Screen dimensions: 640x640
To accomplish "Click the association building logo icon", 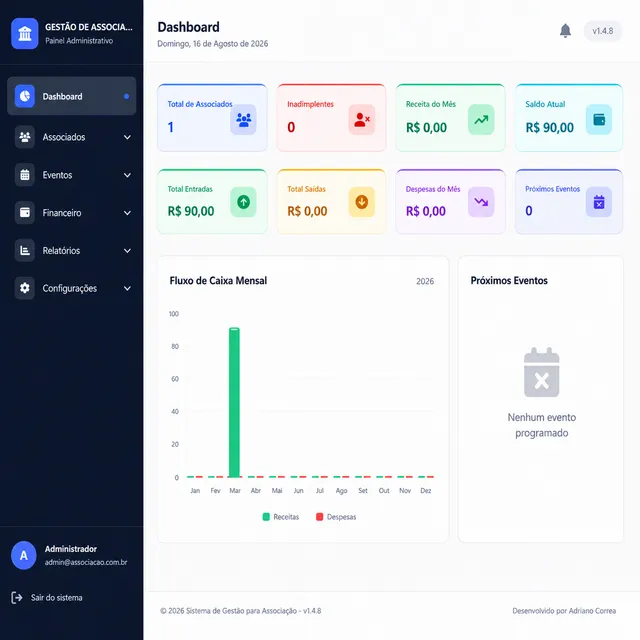I will (24, 33).
